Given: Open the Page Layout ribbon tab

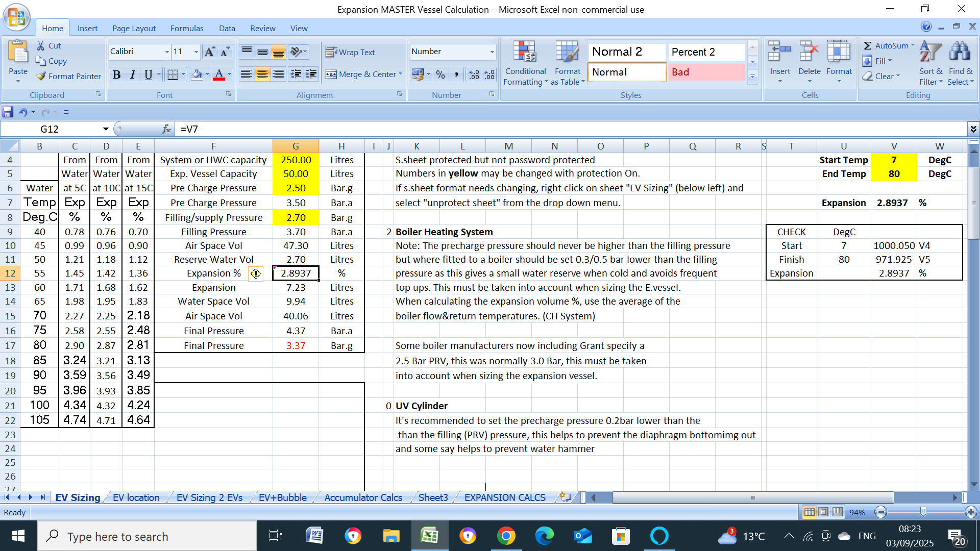Looking at the screenshot, I should pos(134,29).
